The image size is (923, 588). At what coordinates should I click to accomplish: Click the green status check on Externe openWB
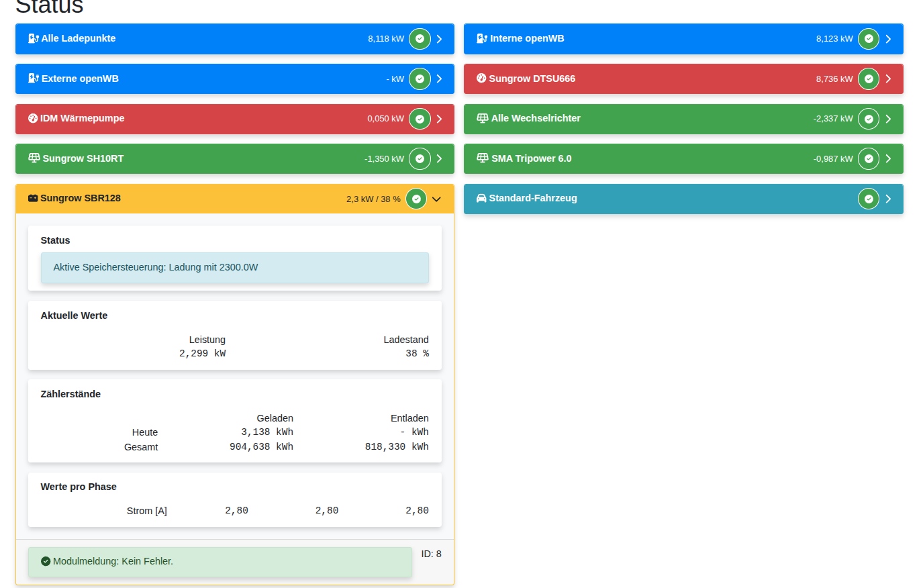point(420,79)
